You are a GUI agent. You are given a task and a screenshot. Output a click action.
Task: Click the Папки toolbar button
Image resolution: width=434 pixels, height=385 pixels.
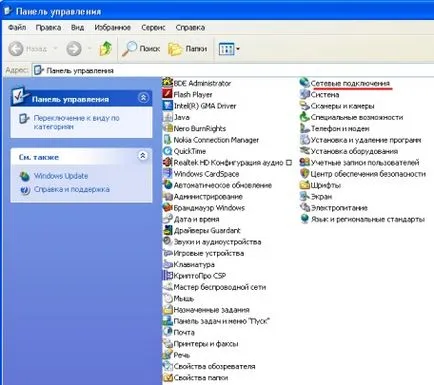pyautogui.click(x=188, y=49)
